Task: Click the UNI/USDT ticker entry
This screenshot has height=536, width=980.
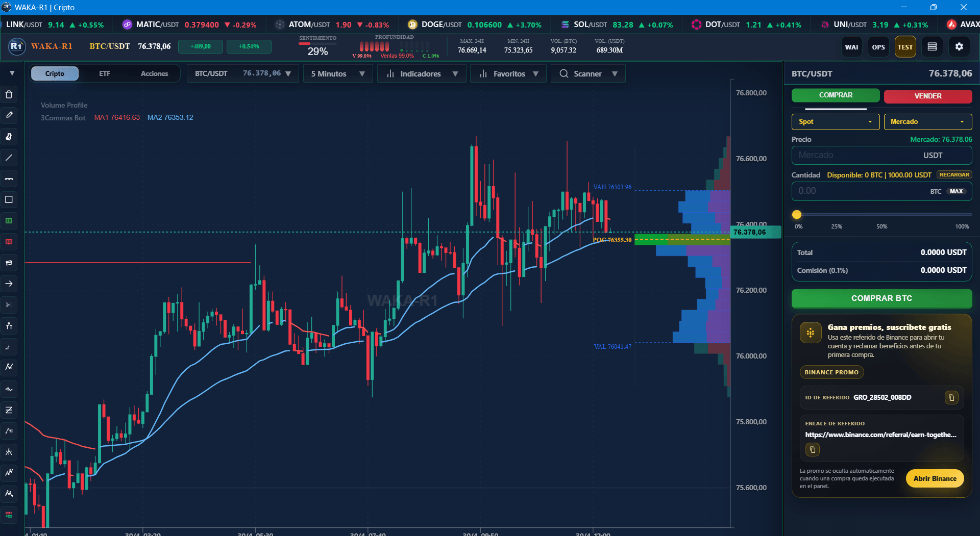Action: click(x=874, y=24)
